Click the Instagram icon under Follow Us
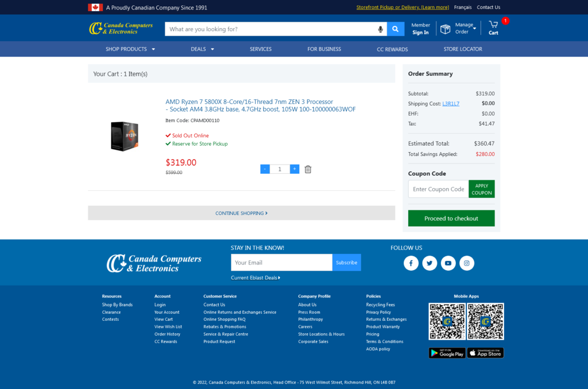 [x=467, y=263]
